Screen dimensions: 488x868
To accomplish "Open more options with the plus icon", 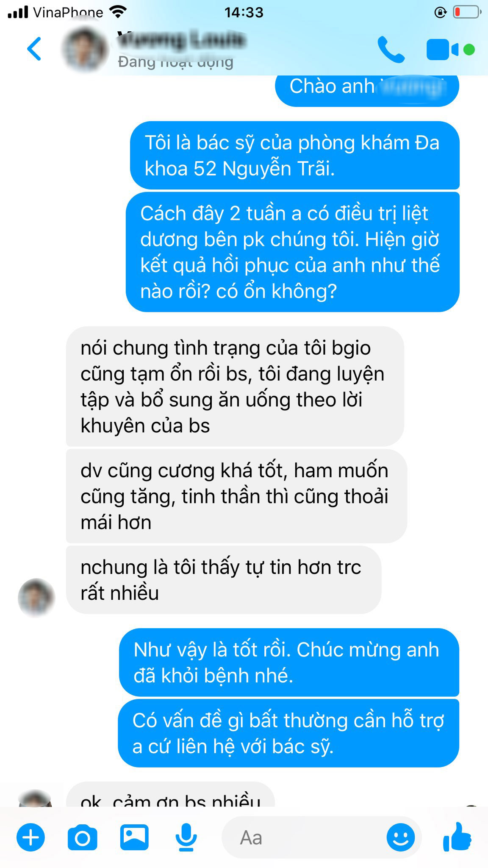I will click(30, 837).
